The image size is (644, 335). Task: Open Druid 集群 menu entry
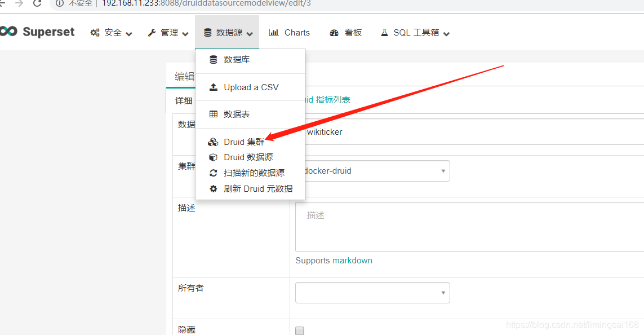pyautogui.click(x=250, y=142)
